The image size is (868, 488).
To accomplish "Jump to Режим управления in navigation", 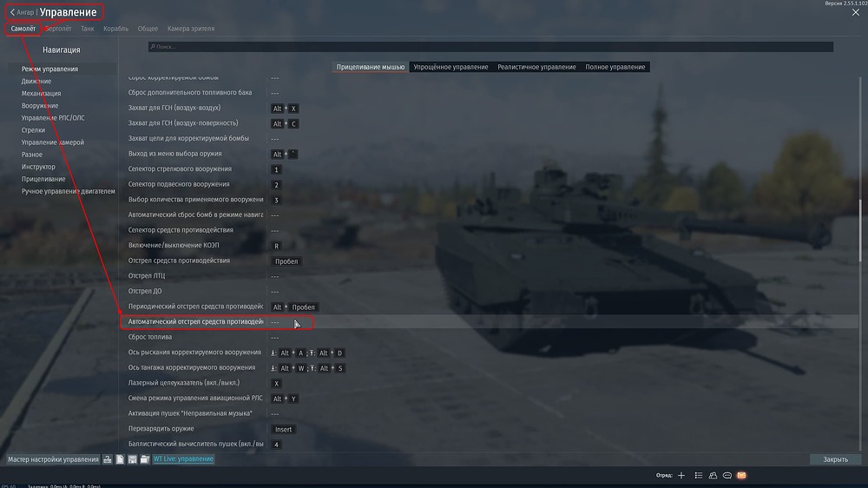I will pyautogui.click(x=49, y=69).
